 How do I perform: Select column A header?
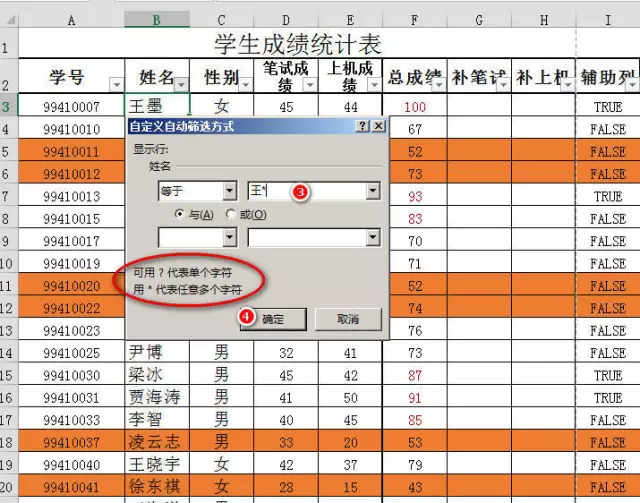[71, 20]
